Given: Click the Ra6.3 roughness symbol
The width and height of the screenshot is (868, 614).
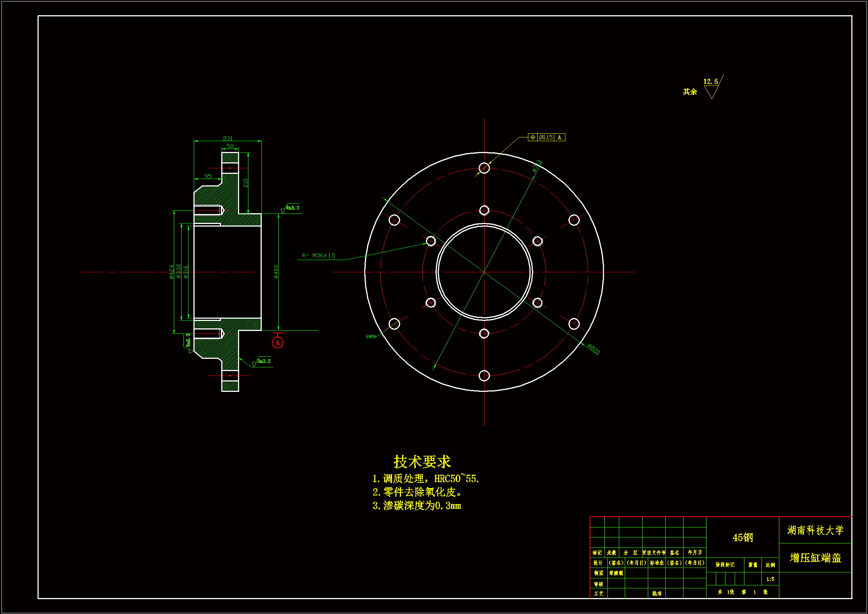Looking at the screenshot, I should point(188,341).
